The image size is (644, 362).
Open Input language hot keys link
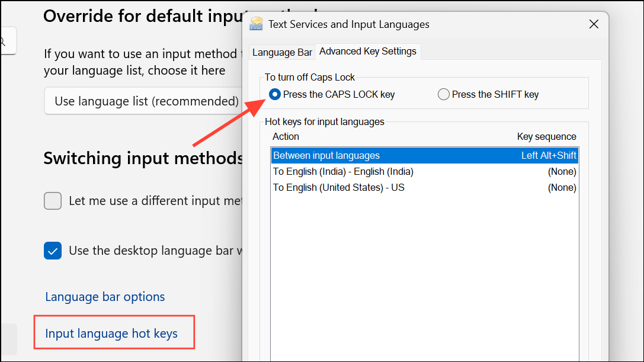[111, 333]
